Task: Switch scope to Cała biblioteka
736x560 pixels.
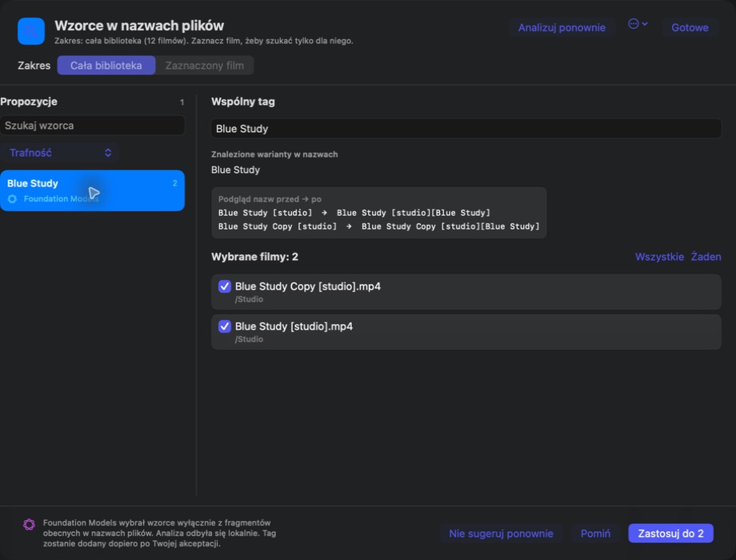Action: pyautogui.click(x=106, y=66)
